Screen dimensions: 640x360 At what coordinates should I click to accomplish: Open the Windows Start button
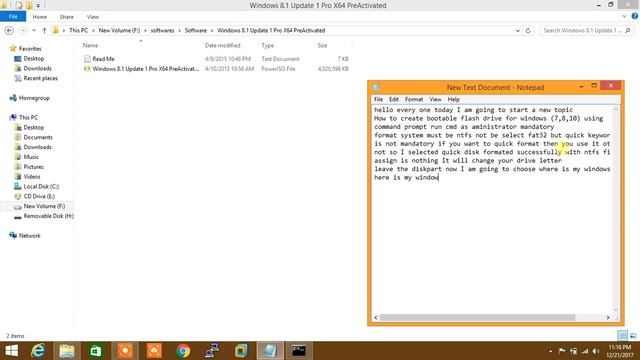click(11, 351)
